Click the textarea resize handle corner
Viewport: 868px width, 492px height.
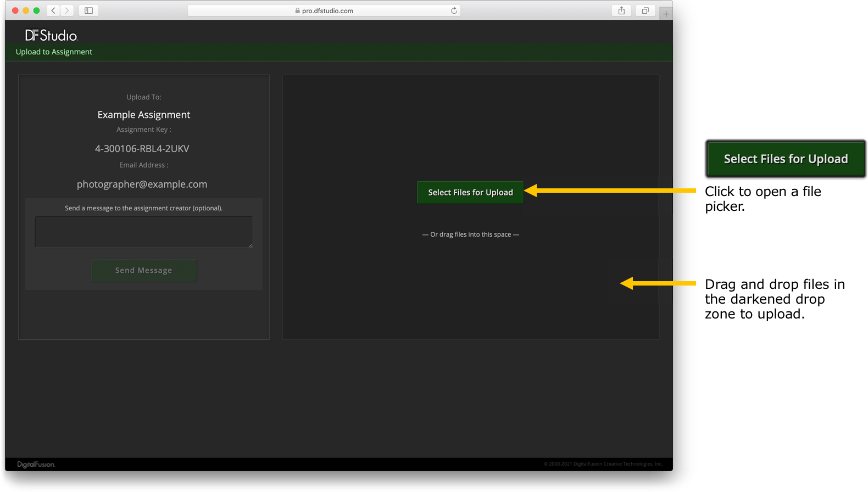click(x=251, y=245)
